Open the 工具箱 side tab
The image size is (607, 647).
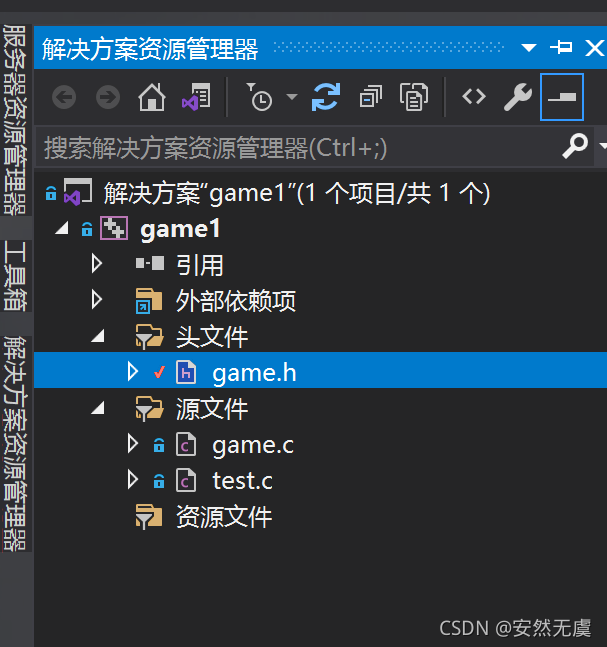[15, 276]
